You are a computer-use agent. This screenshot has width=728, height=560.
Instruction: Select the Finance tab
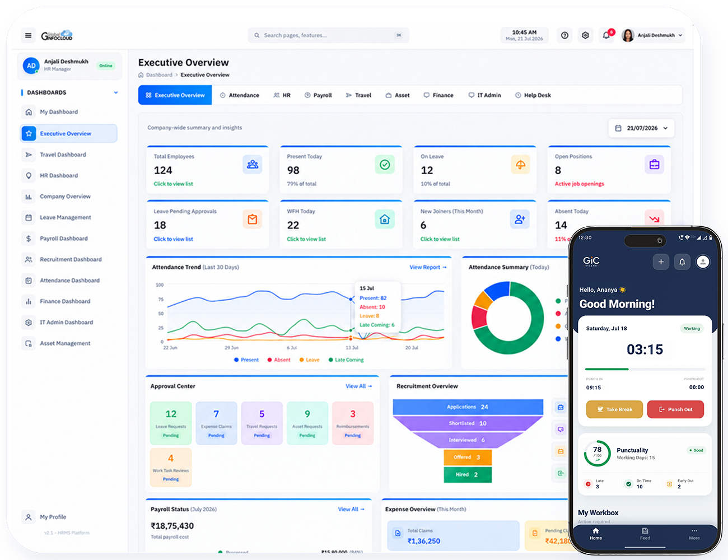pyautogui.click(x=438, y=95)
